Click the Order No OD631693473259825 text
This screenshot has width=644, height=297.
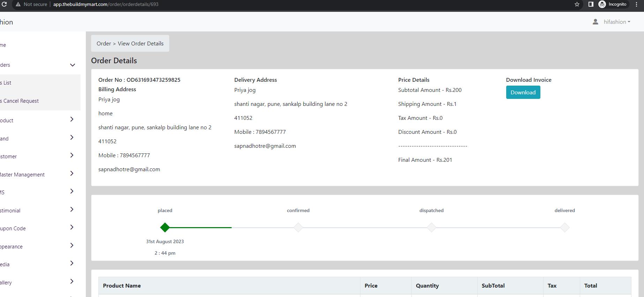[139, 80]
